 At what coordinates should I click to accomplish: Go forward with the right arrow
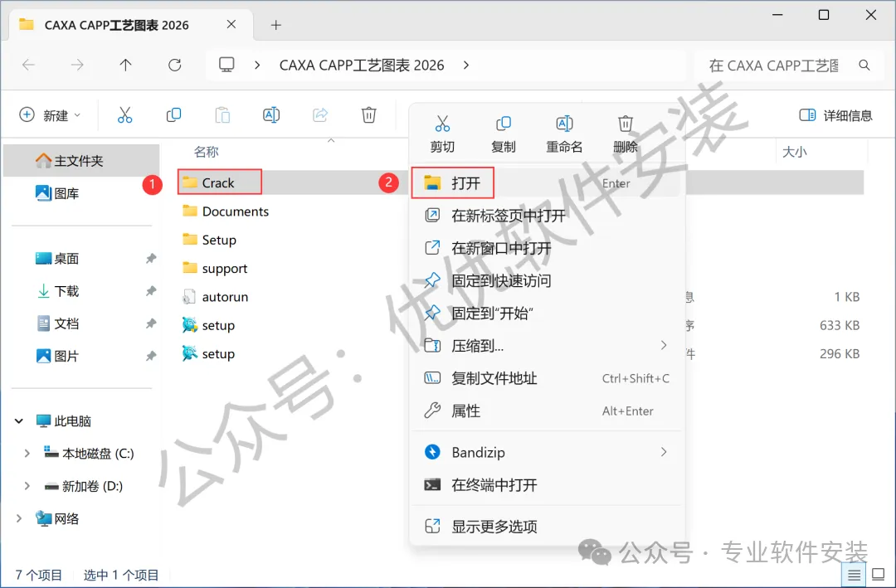point(76,66)
